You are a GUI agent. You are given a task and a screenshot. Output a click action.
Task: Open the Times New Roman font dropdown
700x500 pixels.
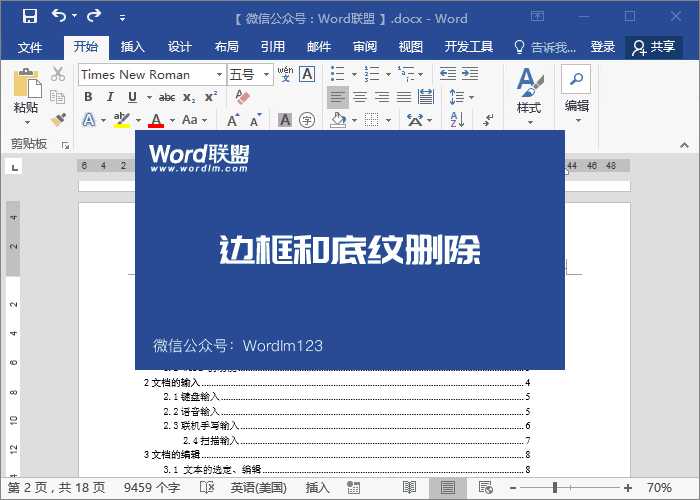[x=219, y=74]
